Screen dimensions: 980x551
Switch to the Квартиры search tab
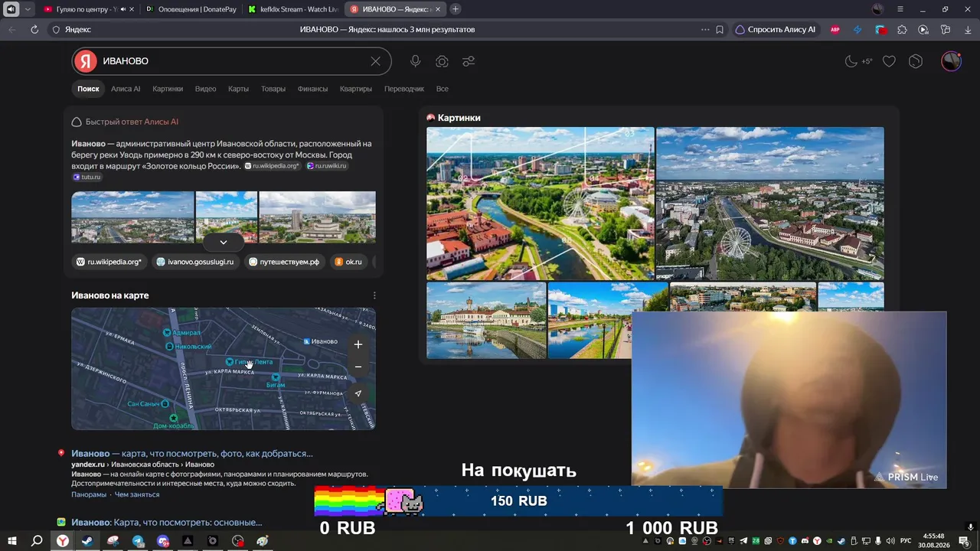356,89
